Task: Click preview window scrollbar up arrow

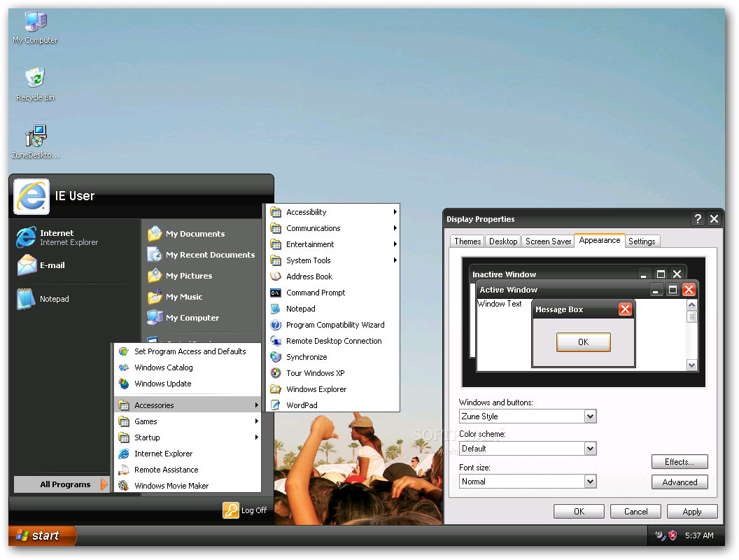Action: 691,305
